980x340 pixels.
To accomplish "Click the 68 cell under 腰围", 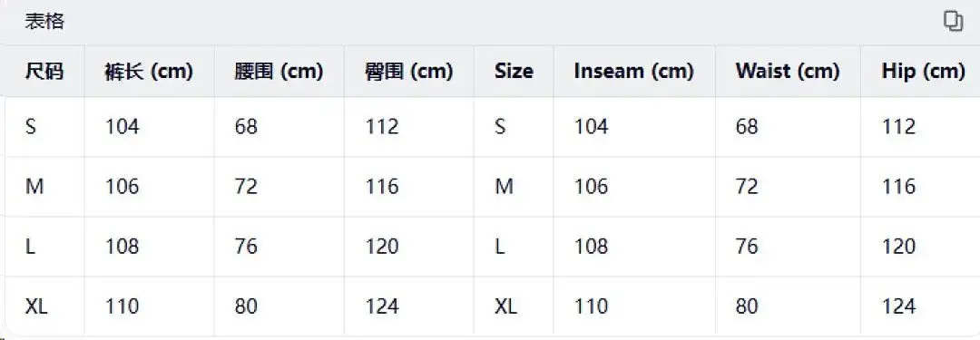I will point(246,127).
